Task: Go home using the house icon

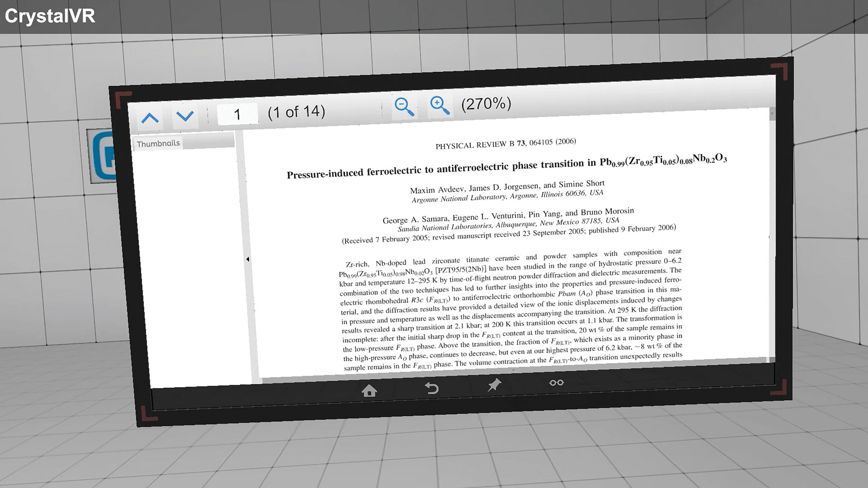Action: [x=369, y=391]
